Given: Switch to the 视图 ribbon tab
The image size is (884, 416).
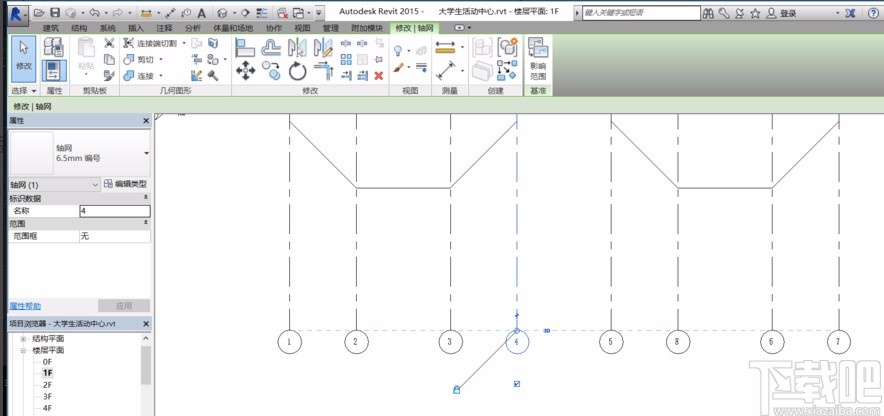Looking at the screenshot, I should tap(302, 28).
